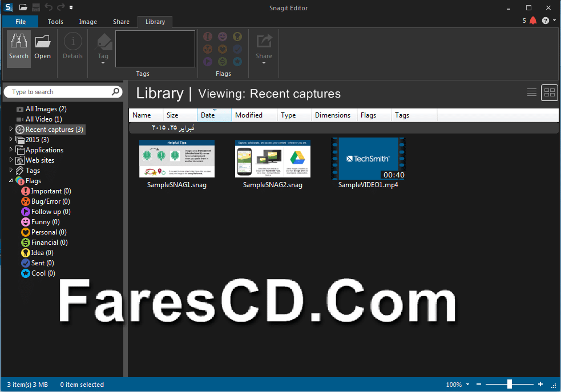Switch to thumbnail grid view
561x392 pixels.
click(549, 92)
